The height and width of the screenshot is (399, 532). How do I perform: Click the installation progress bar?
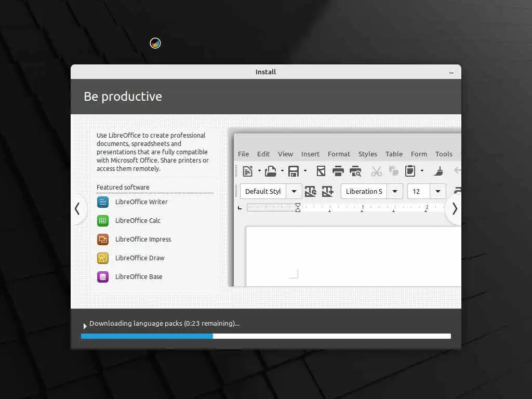click(266, 336)
